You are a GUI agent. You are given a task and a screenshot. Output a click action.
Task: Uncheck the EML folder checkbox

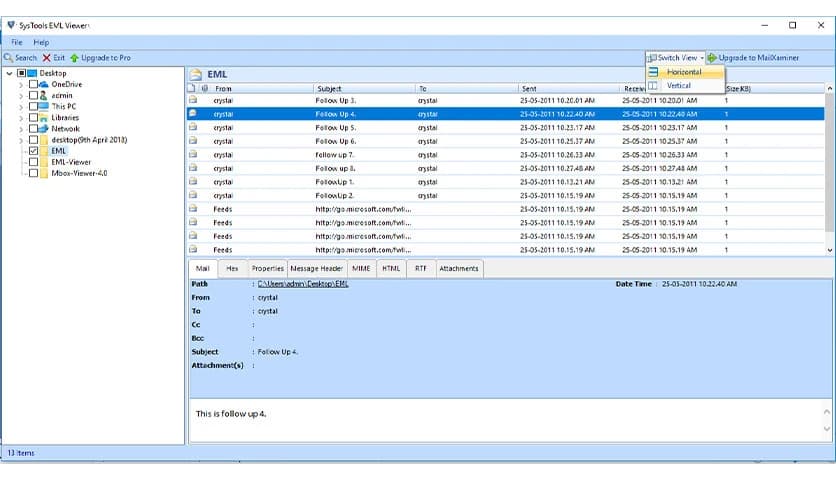[x=33, y=151]
